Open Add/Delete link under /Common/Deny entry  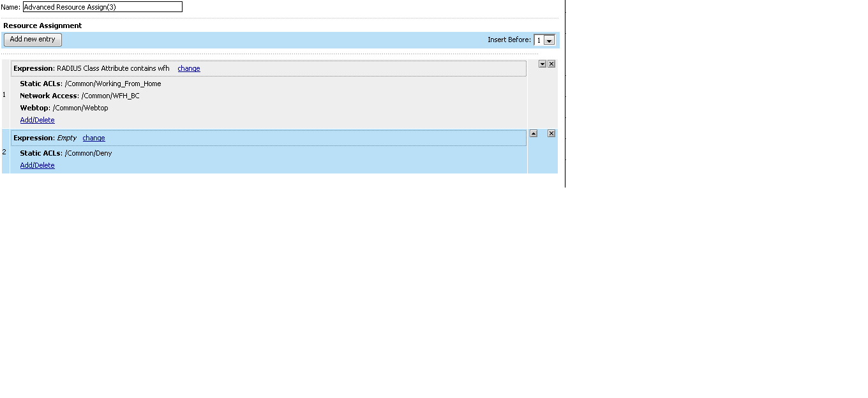pos(36,165)
